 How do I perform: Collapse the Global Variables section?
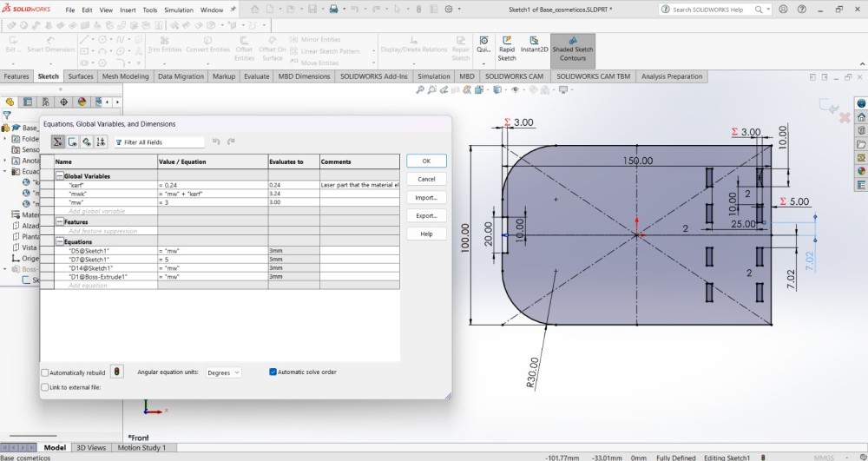60,176
